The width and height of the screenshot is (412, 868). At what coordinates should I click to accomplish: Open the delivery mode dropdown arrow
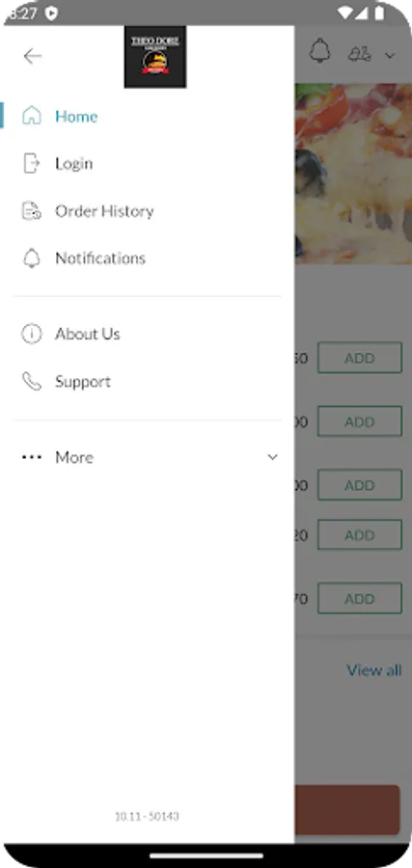(x=390, y=55)
